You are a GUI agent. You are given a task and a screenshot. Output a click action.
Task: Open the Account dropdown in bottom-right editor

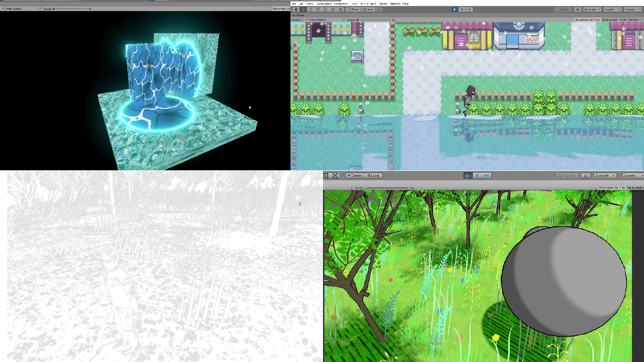(x=605, y=176)
